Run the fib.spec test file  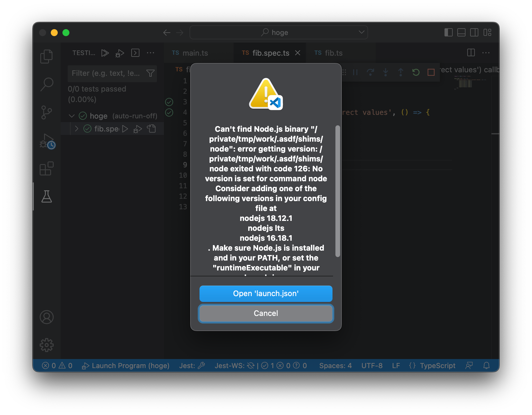[x=125, y=129]
